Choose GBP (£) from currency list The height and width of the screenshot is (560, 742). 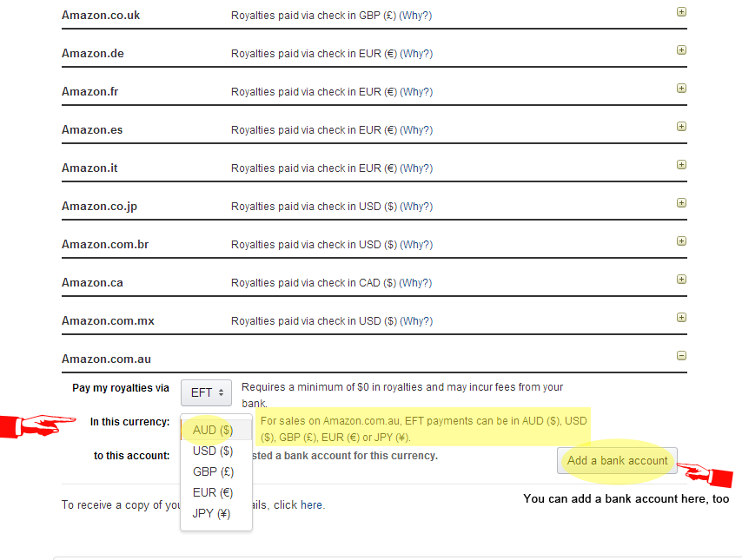click(216, 471)
